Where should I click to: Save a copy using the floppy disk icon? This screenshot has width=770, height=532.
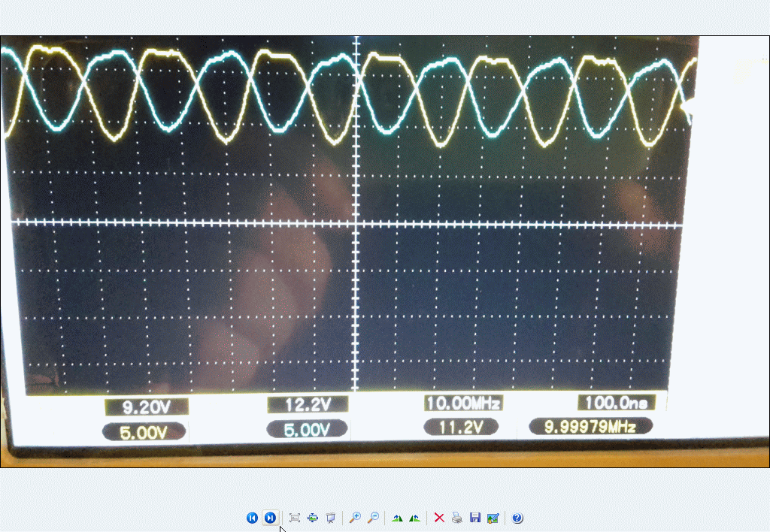pos(474,518)
